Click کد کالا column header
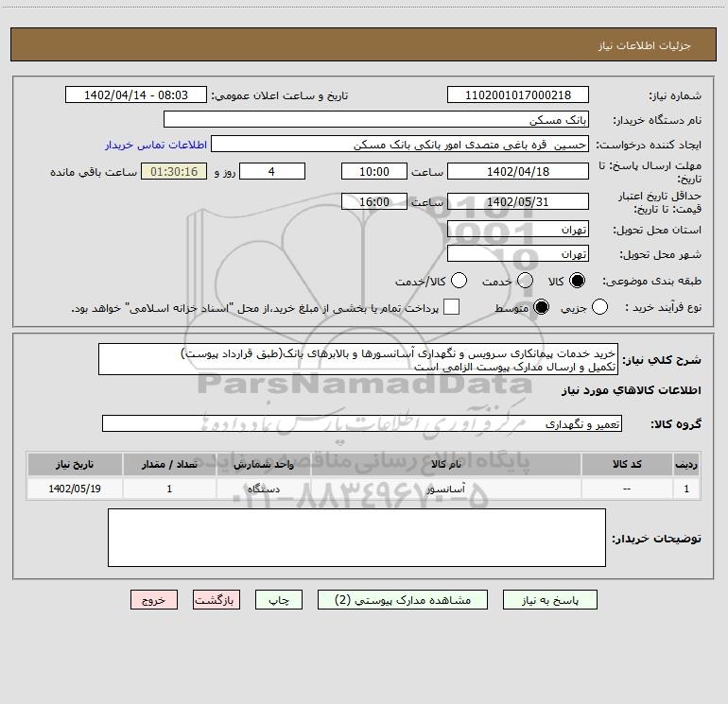 click(x=627, y=465)
